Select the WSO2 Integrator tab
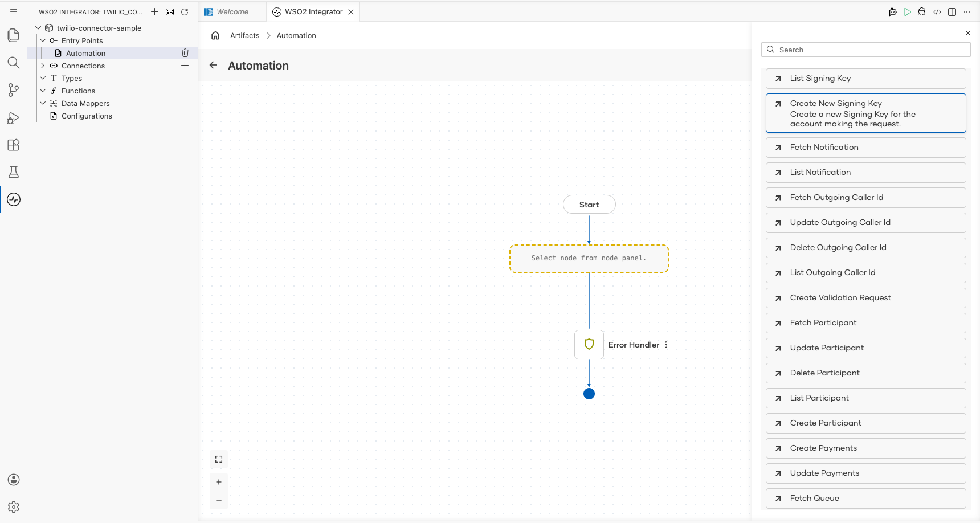The image size is (980, 523). click(313, 11)
